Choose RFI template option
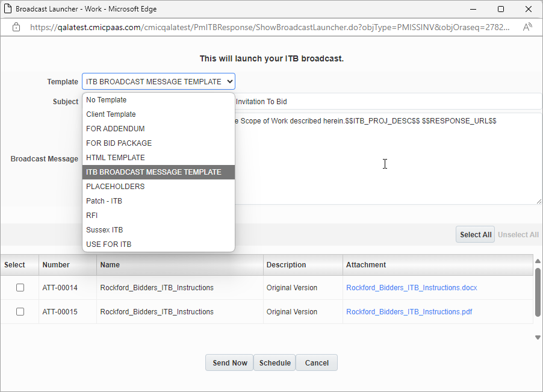 point(158,216)
